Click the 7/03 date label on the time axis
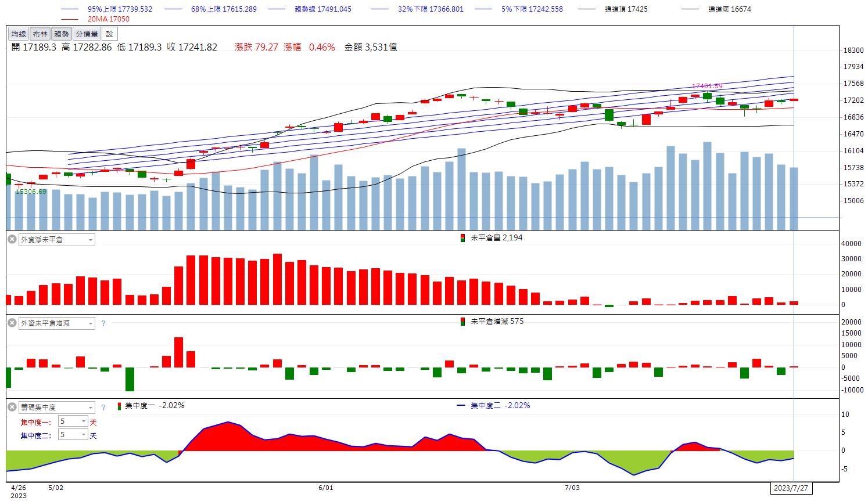This screenshot has height=501, width=868. pos(572,488)
